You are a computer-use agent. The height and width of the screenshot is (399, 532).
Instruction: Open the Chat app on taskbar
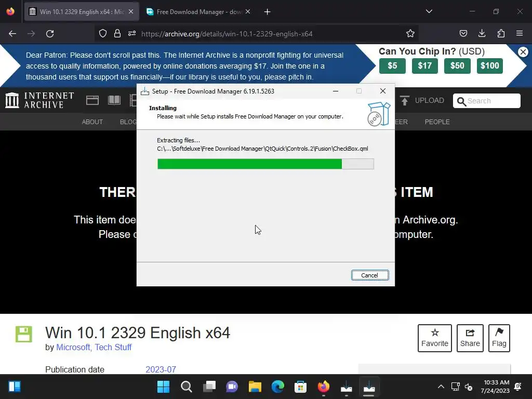pyautogui.click(x=232, y=387)
